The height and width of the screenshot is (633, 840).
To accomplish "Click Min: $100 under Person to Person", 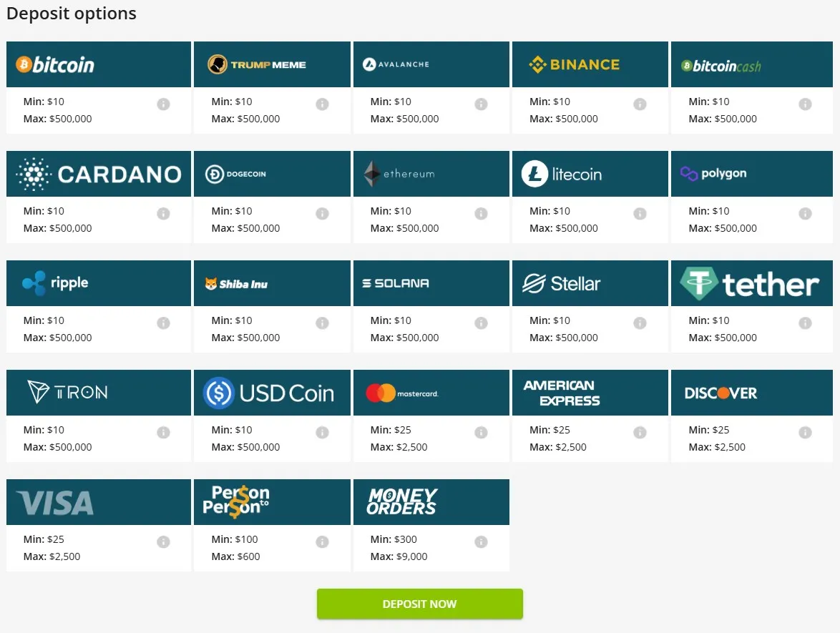I will (x=235, y=539).
